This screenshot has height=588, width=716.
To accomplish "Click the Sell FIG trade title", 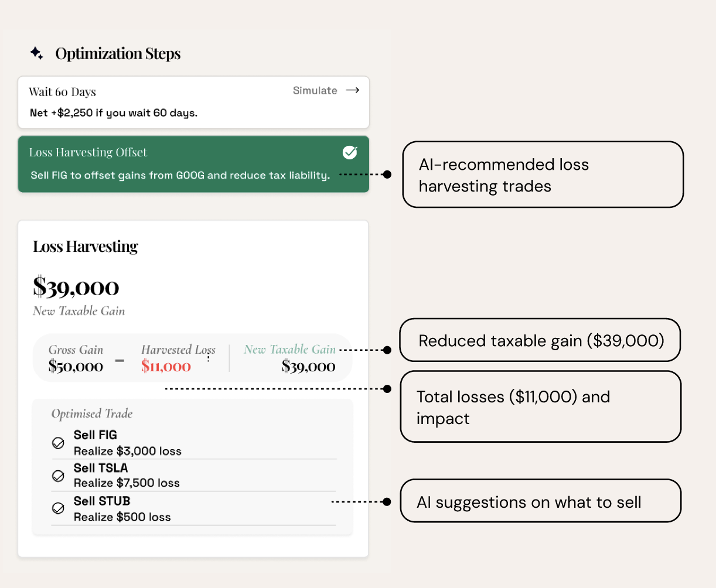I will (96, 435).
